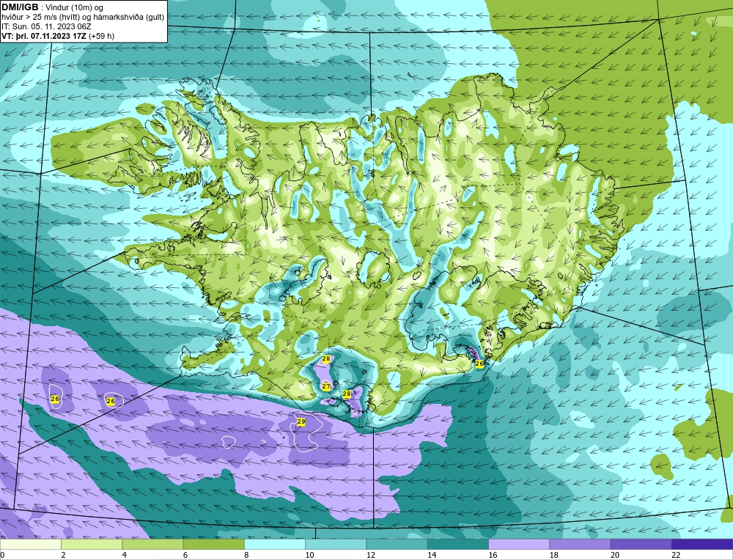Viewport: 733px width, 560px height.
Task: Click the 'DMI/IGB' bold title text
Action: (20, 7)
